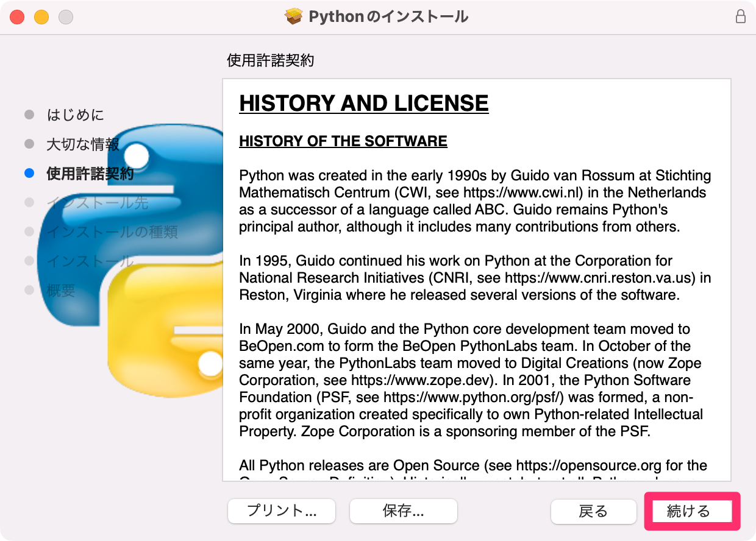
Task: Click the package icon beside Pythonのインストール title
Action: [294, 16]
